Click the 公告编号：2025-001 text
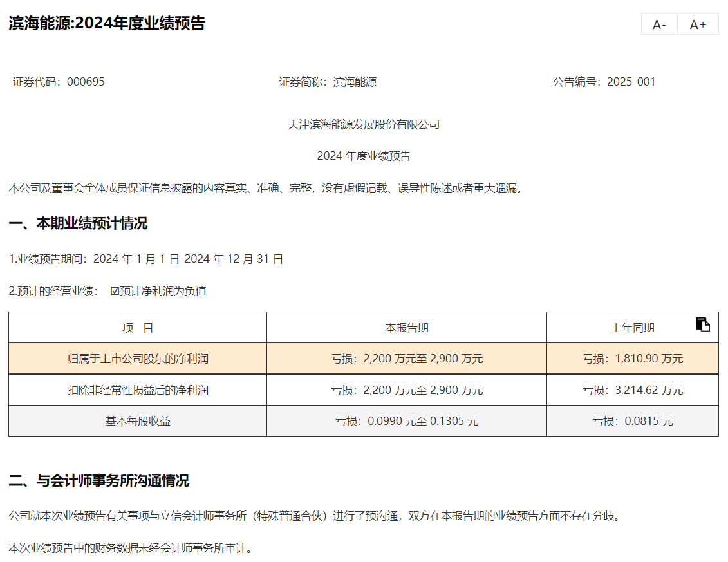The height and width of the screenshot is (562, 728). pyautogui.click(x=604, y=82)
